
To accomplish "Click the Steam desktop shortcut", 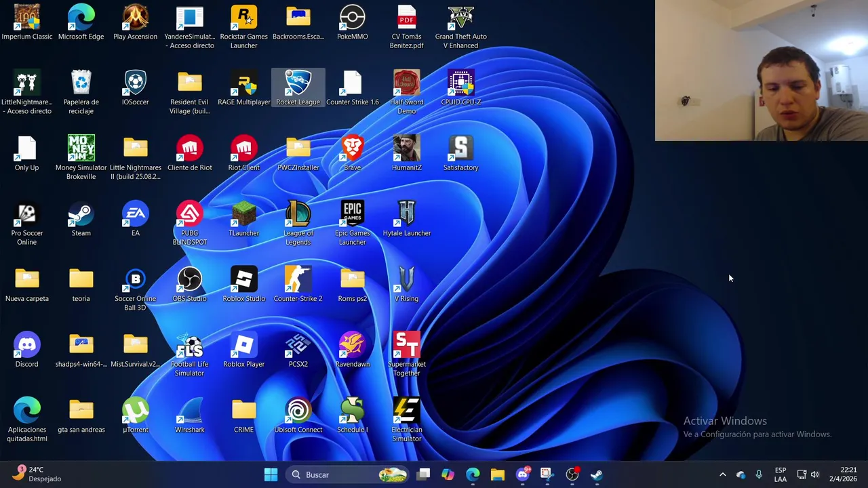I will (x=81, y=219).
